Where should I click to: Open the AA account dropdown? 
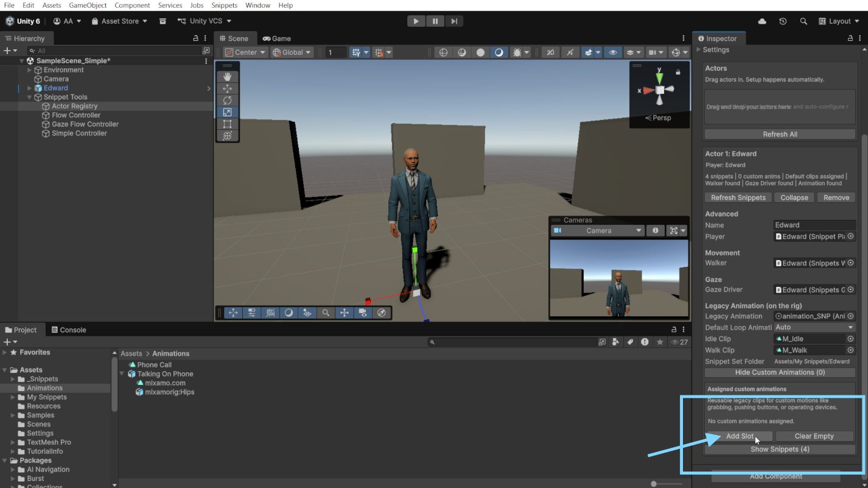pyautogui.click(x=67, y=21)
